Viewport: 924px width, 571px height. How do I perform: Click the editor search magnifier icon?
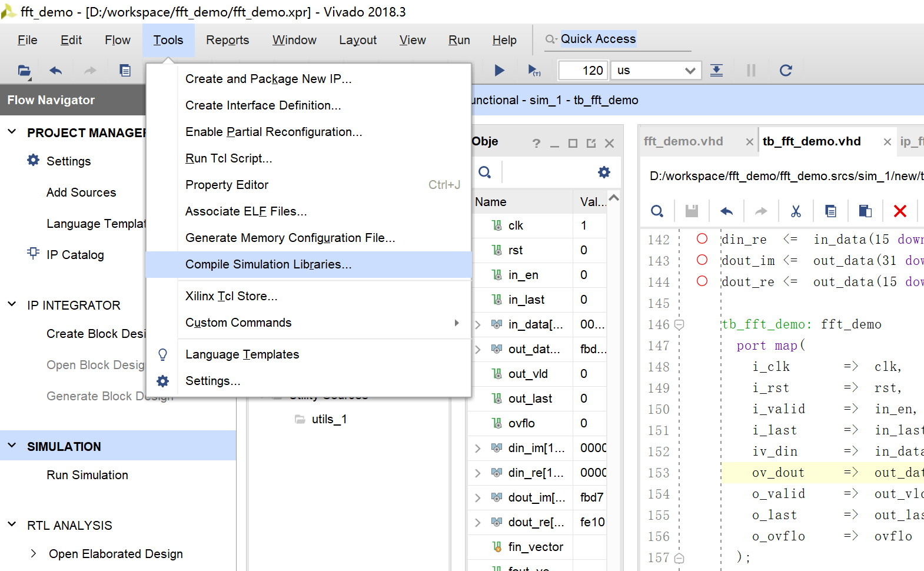(657, 211)
